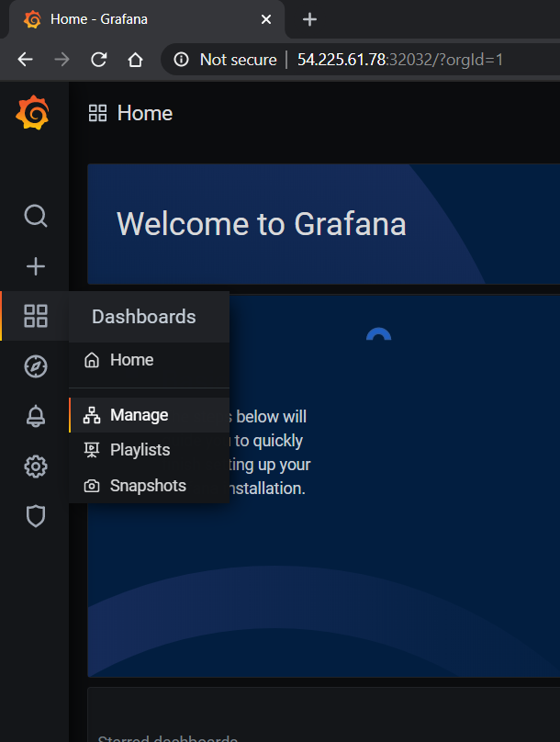Close the Home - Grafana browser tab

(x=266, y=19)
